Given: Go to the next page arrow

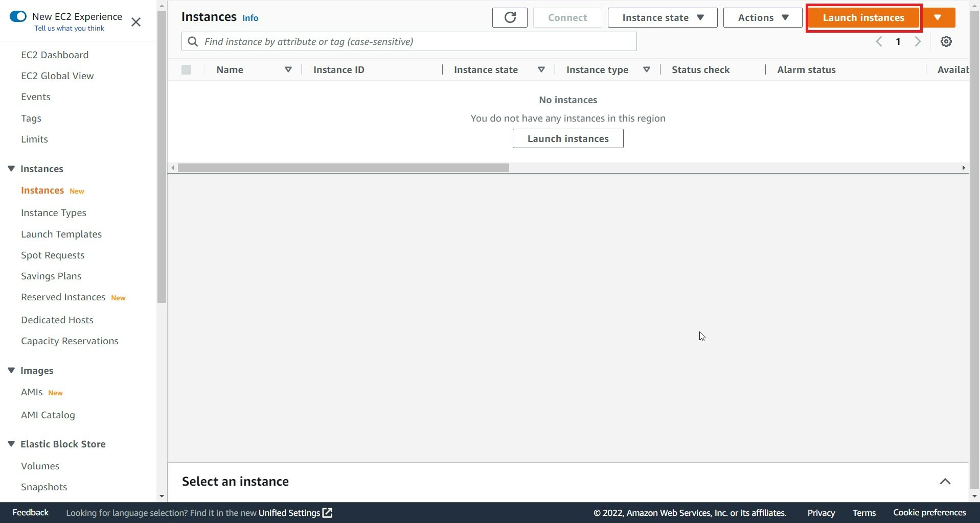Looking at the screenshot, I should click(918, 41).
